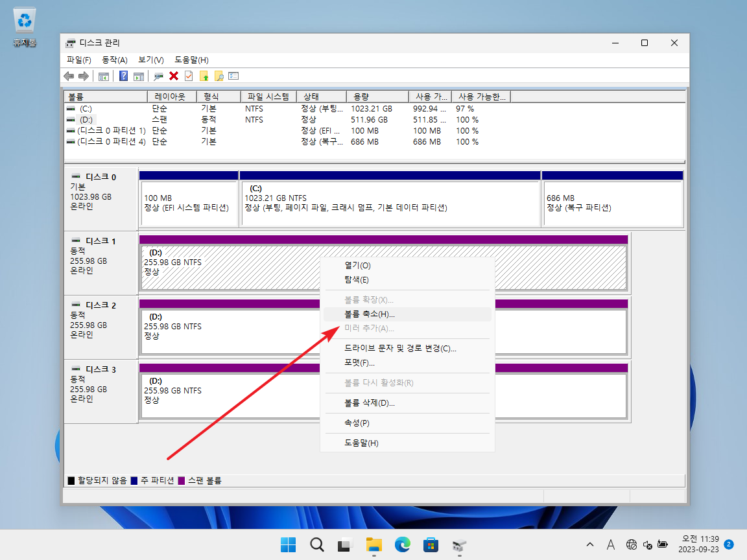Sort by the 상태 column header

(322, 97)
